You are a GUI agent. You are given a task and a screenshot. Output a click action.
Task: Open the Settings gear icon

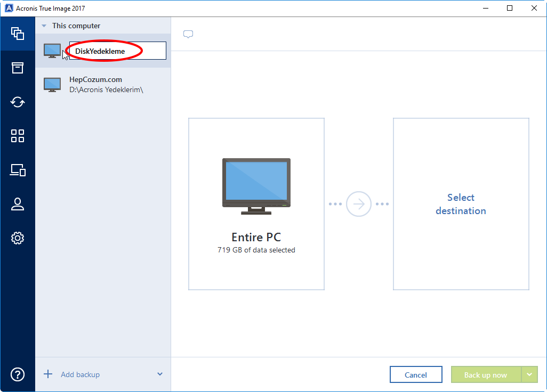18,238
